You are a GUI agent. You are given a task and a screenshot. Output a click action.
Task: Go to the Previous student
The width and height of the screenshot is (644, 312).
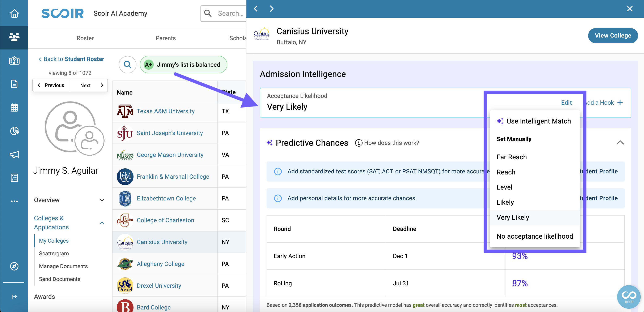51,85
